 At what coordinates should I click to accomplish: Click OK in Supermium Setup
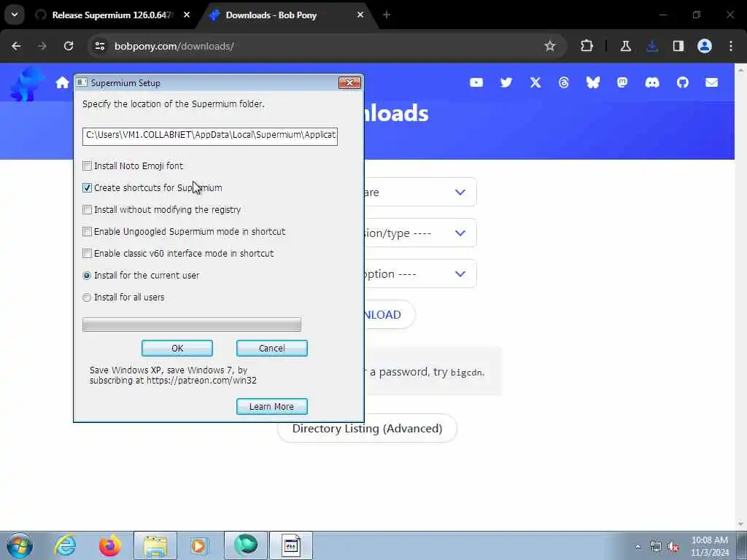[x=177, y=348]
